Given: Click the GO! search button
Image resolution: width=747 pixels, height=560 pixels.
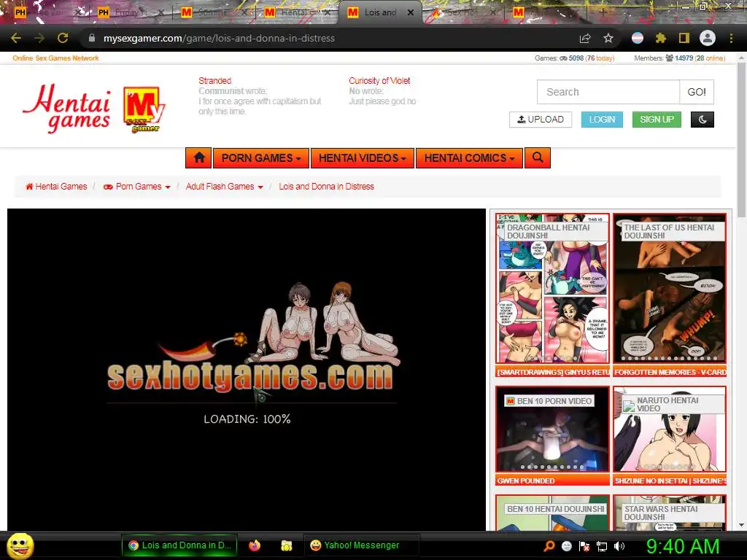Looking at the screenshot, I should (x=697, y=92).
